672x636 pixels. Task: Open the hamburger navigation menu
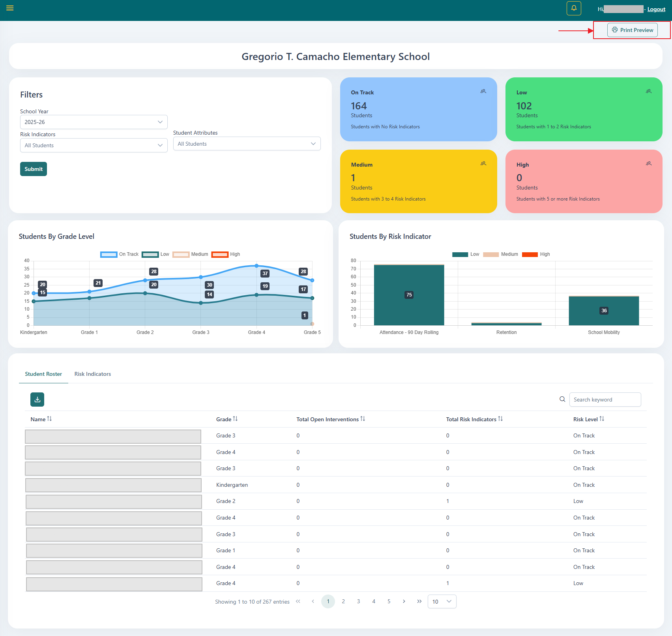click(x=10, y=8)
